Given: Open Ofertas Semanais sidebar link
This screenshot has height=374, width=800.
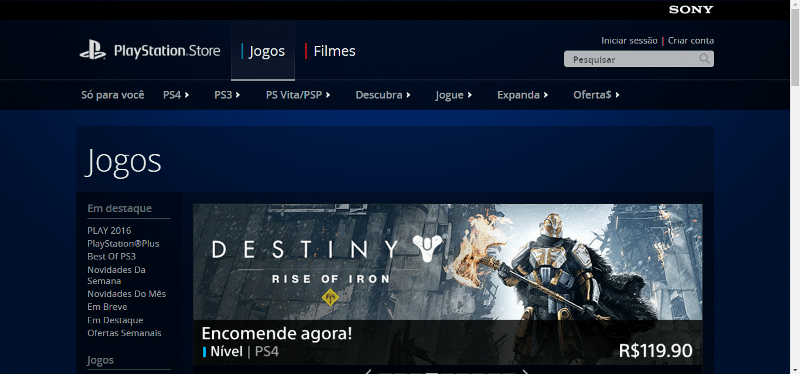Looking at the screenshot, I should tap(124, 333).
